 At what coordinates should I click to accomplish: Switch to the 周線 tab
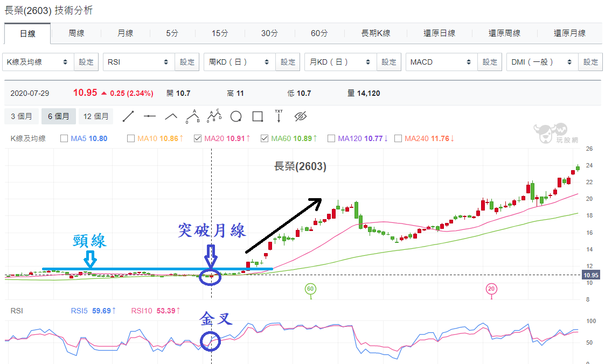point(76,33)
